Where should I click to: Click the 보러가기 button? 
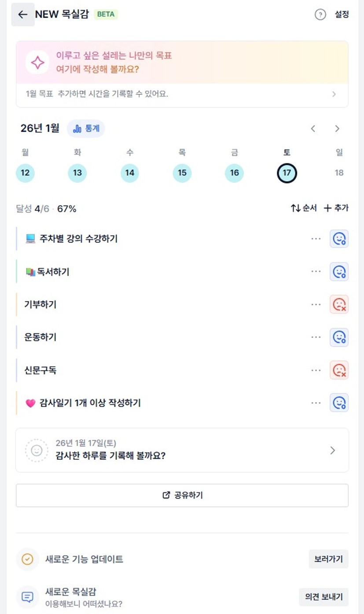coord(328,559)
